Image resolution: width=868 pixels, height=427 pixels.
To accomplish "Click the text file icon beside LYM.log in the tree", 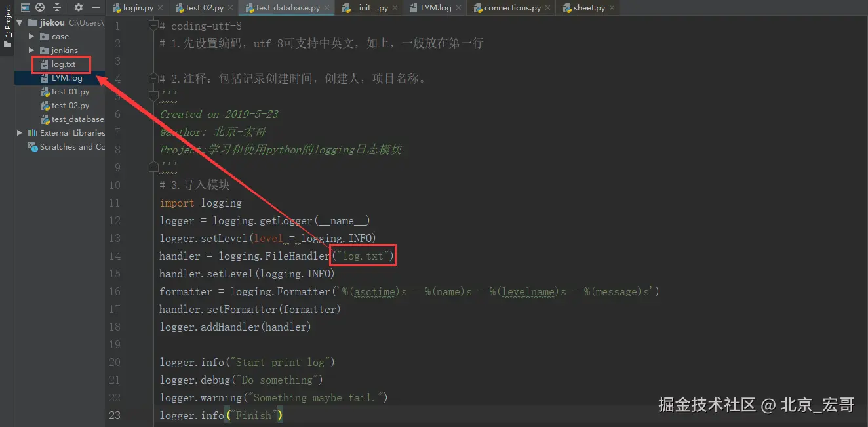I will tap(45, 78).
